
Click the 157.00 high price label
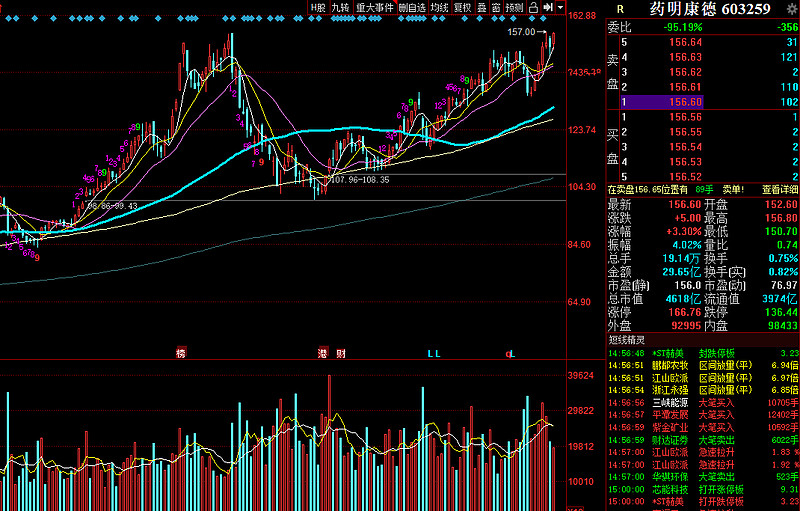tap(521, 32)
